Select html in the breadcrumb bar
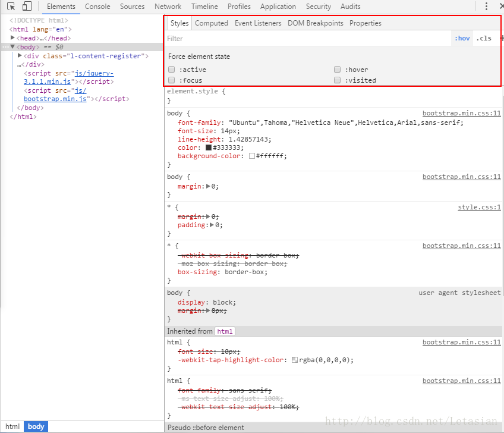 tap(12, 426)
